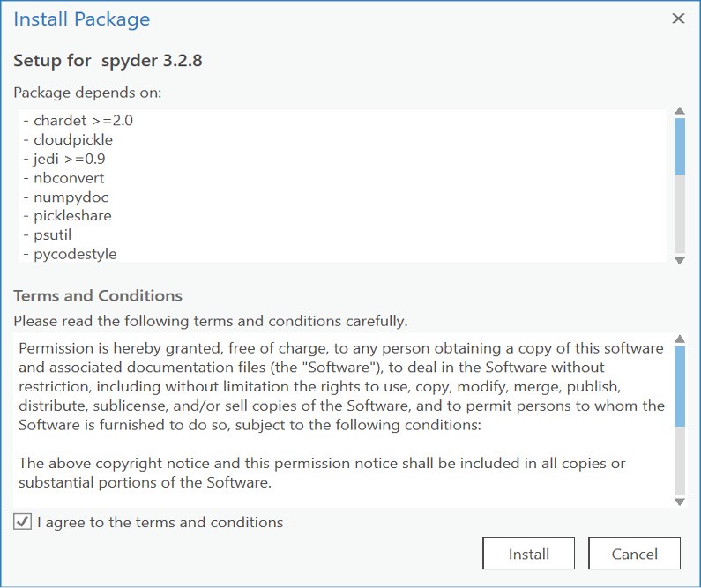
Task: Close the Install Package dialog
Action: tap(678, 19)
